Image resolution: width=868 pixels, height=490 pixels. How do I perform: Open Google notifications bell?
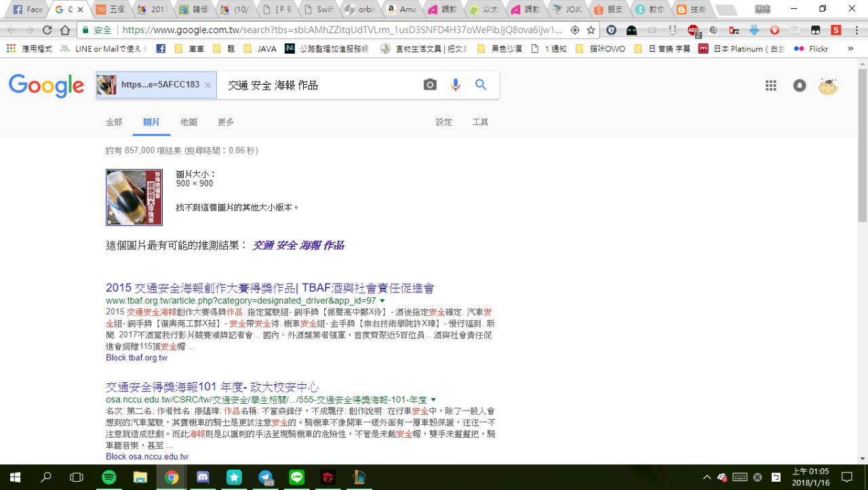800,86
